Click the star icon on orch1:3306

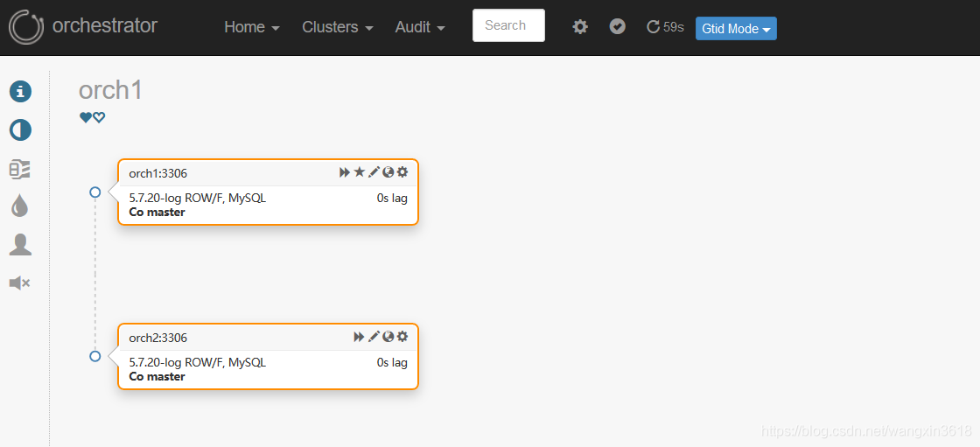tap(360, 171)
